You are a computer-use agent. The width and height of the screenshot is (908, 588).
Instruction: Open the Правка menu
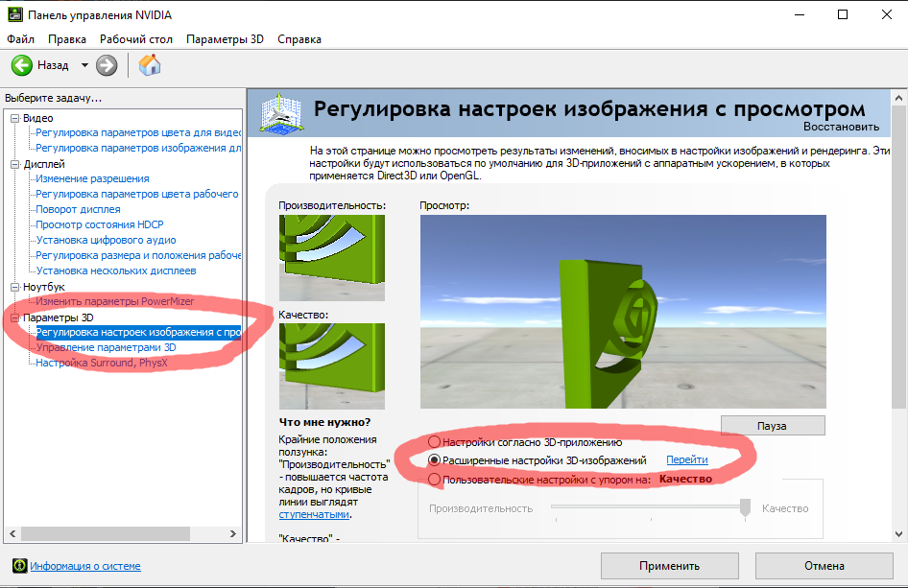pyautogui.click(x=67, y=39)
